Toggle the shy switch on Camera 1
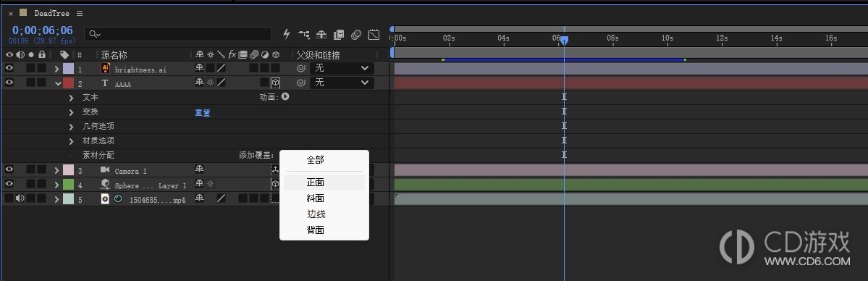Image resolution: width=868 pixels, height=281 pixels. (199, 169)
